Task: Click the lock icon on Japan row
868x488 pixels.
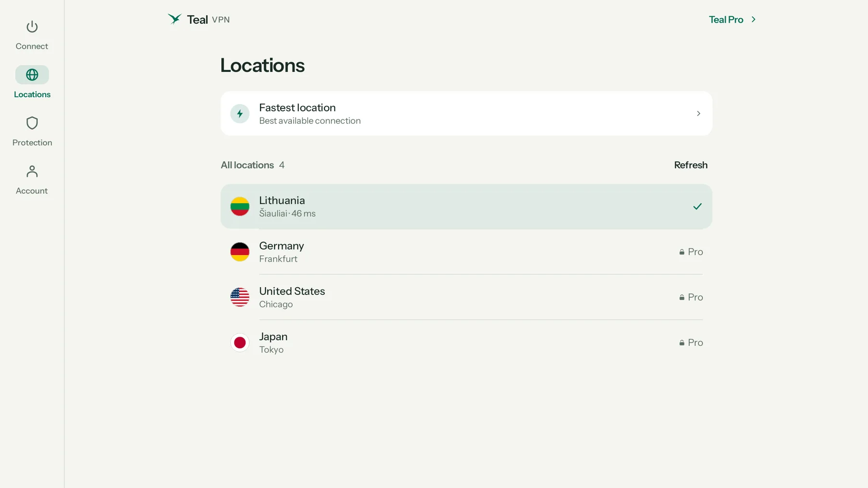Action: click(x=682, y=343)
